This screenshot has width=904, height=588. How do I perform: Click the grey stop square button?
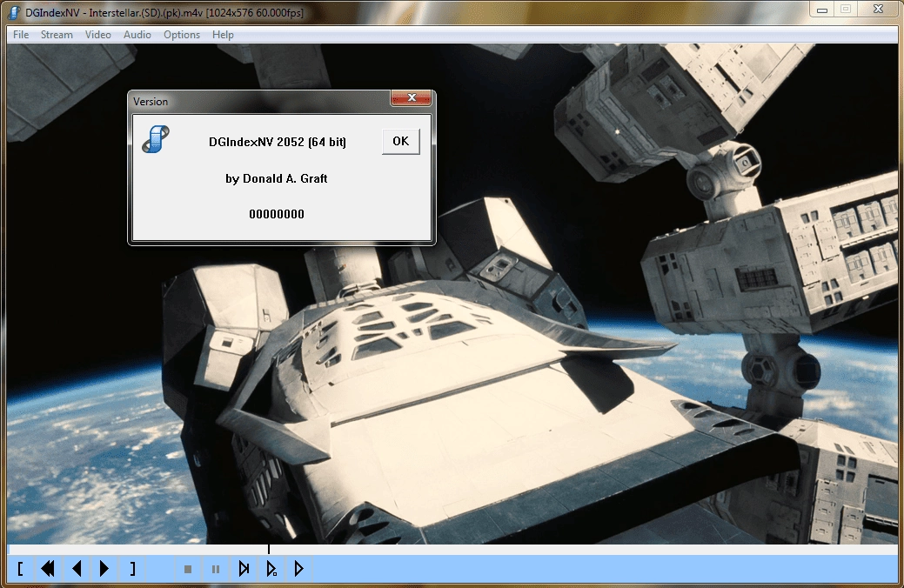click(x=187, y=570)
